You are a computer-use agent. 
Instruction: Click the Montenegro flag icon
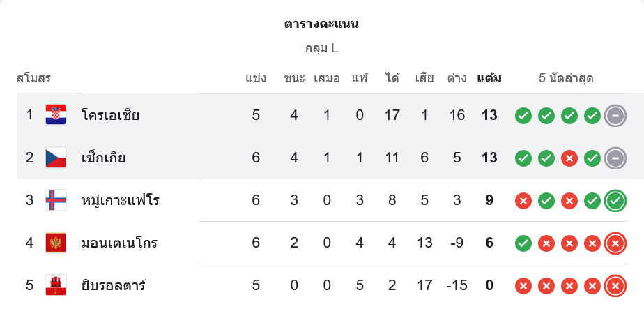click(56, 243)
